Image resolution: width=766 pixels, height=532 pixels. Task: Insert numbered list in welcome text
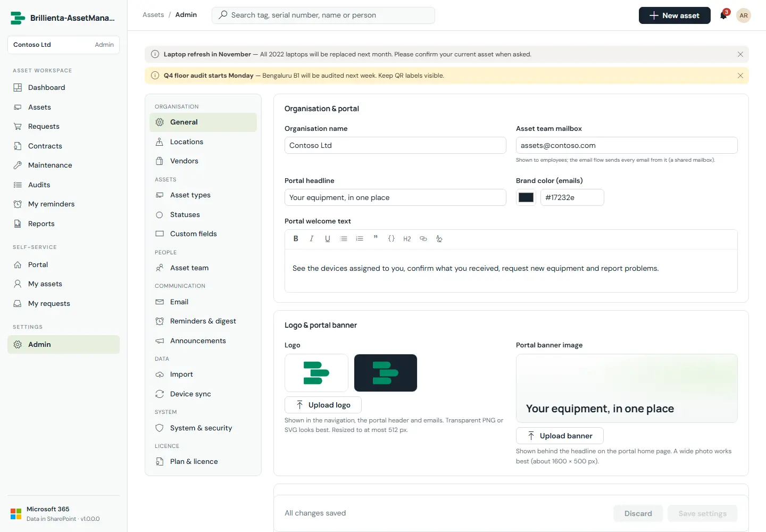[x=360, y=239]
